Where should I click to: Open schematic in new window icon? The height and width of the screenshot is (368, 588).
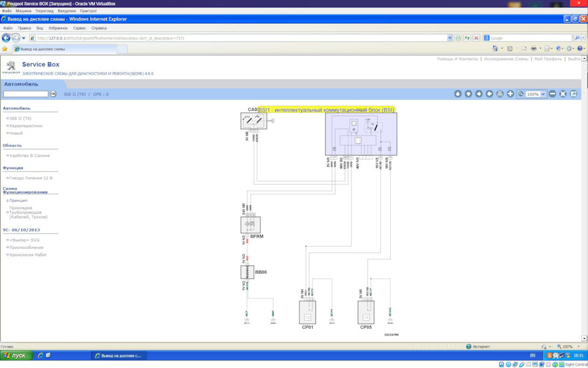pos(573,94)
